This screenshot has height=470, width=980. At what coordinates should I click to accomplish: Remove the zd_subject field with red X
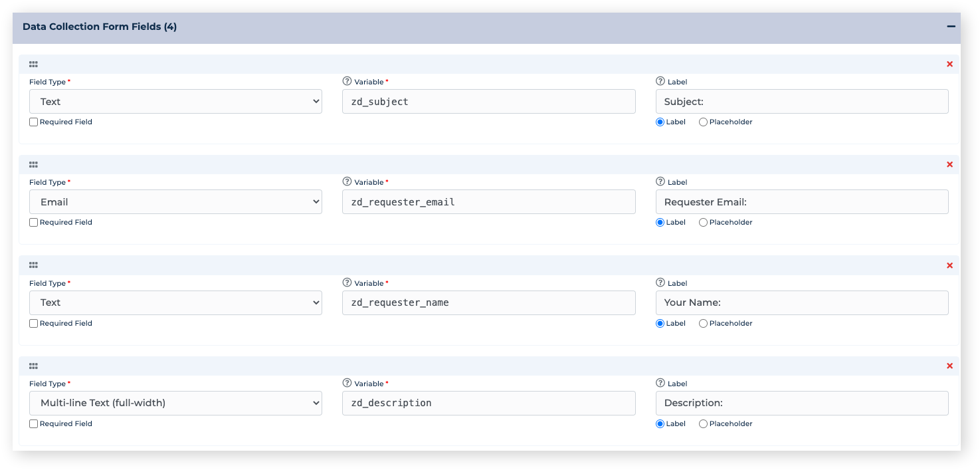949,64
